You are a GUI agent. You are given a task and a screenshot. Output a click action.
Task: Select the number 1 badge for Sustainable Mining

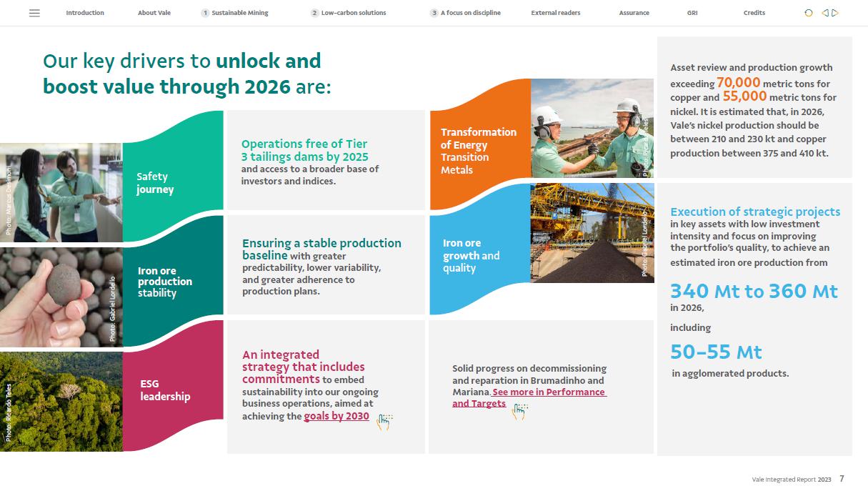coord(205,13)
